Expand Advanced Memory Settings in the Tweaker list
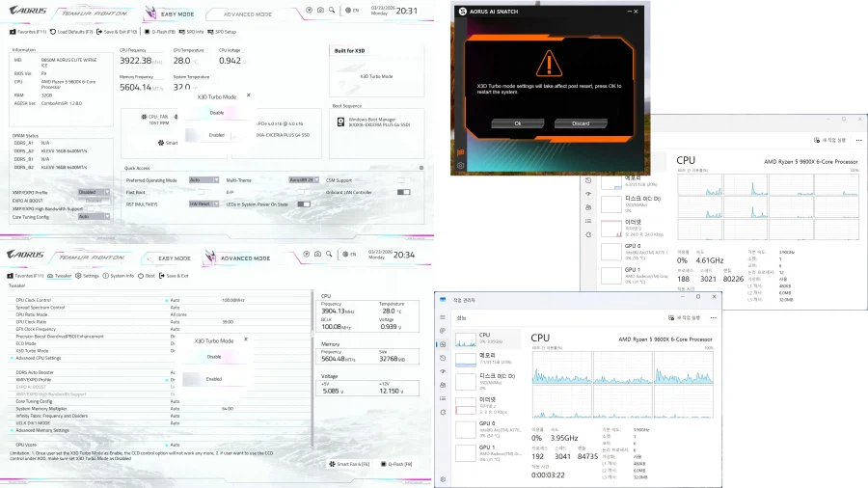The width and height of the screenshot is (868, 488). (42, 430)
